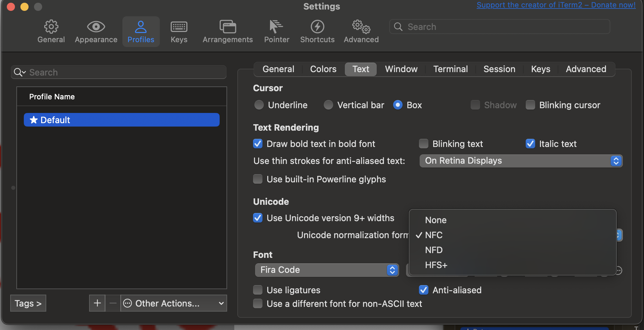Viewport: 644px width, 330px height.
Task: Choose None normalization form
Action: coord(513,220)
